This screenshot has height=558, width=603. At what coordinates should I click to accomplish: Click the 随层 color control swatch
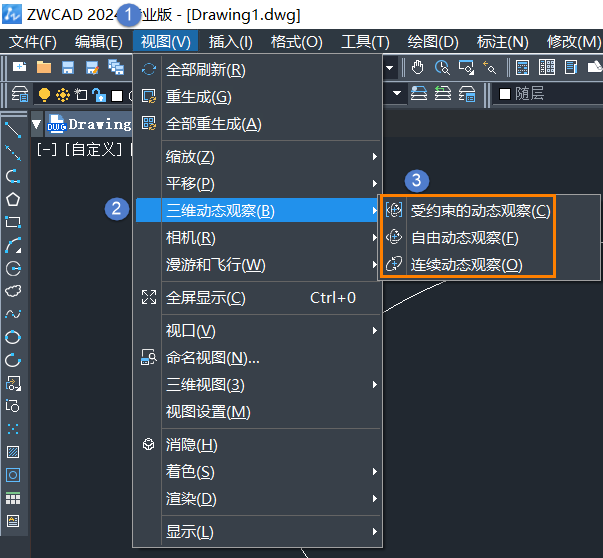pos(505,94)
